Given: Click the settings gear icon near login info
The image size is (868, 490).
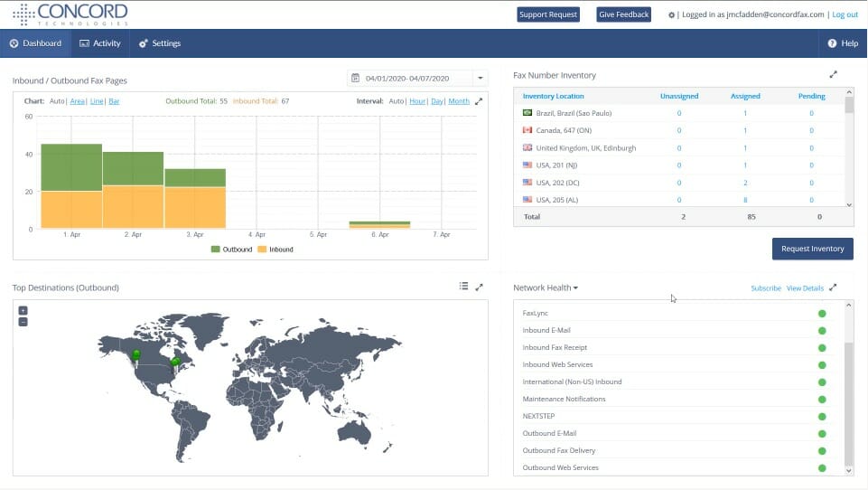Looking at the screenshot, I should point(671,14).
